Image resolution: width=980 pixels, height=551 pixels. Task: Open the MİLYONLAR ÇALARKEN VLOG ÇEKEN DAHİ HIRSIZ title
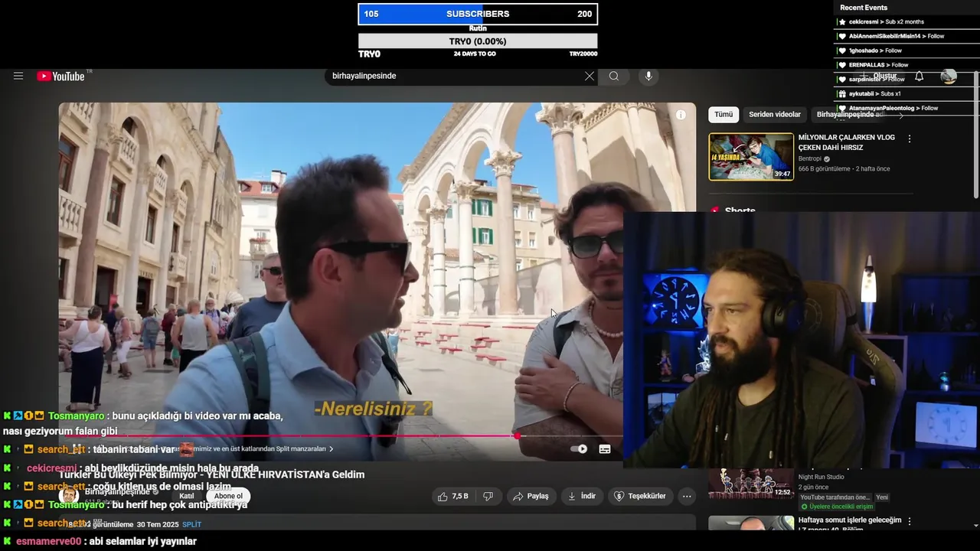[x=847, y=142]
